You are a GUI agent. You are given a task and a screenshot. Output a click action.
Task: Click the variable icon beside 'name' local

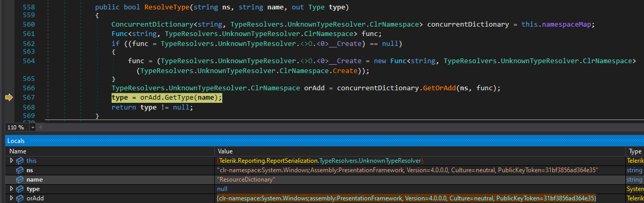click(x=20, y=180)
